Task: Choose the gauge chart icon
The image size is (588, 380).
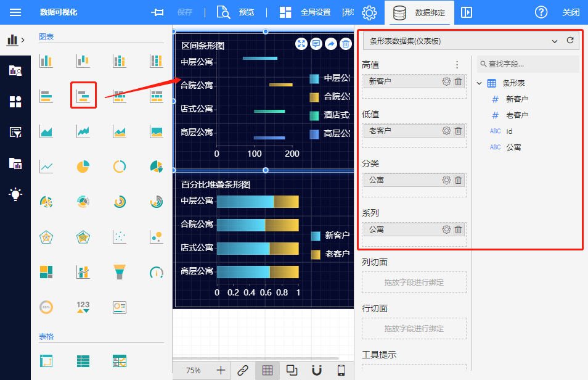Action: (x=157, y=271)
